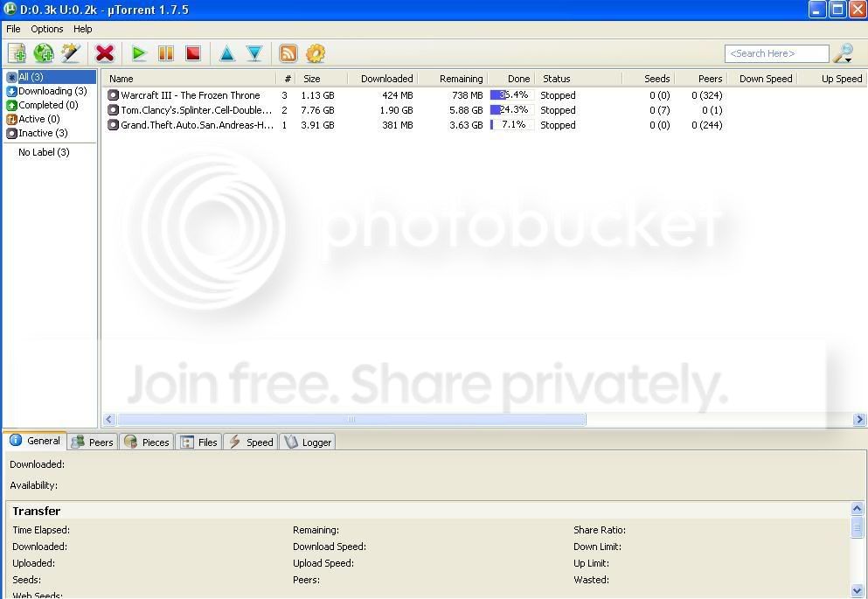The height and width of the screenshot is (599, 868).
Task: Open the Help menu
Action: 83,29
